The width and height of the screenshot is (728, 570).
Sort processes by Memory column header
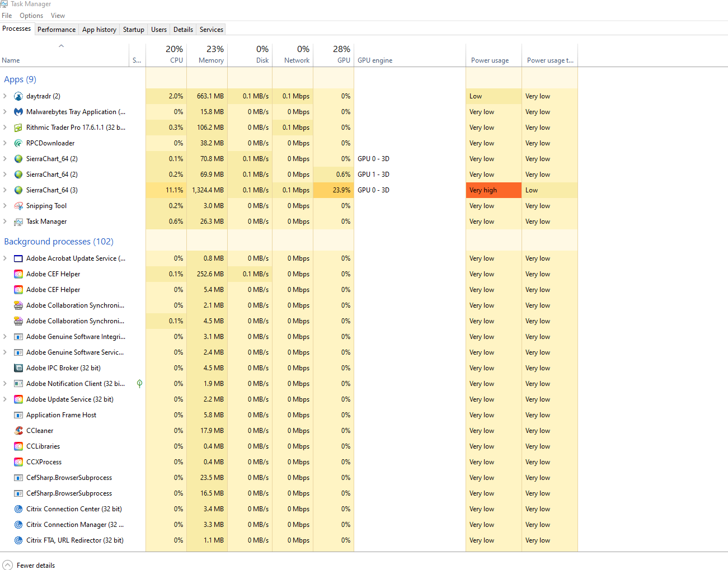coord(207,55)
